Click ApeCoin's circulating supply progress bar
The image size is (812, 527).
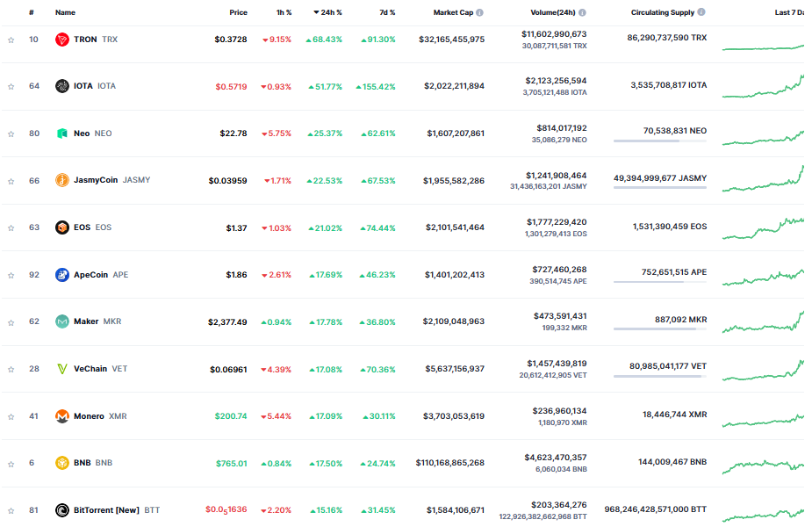pos(660,282)
